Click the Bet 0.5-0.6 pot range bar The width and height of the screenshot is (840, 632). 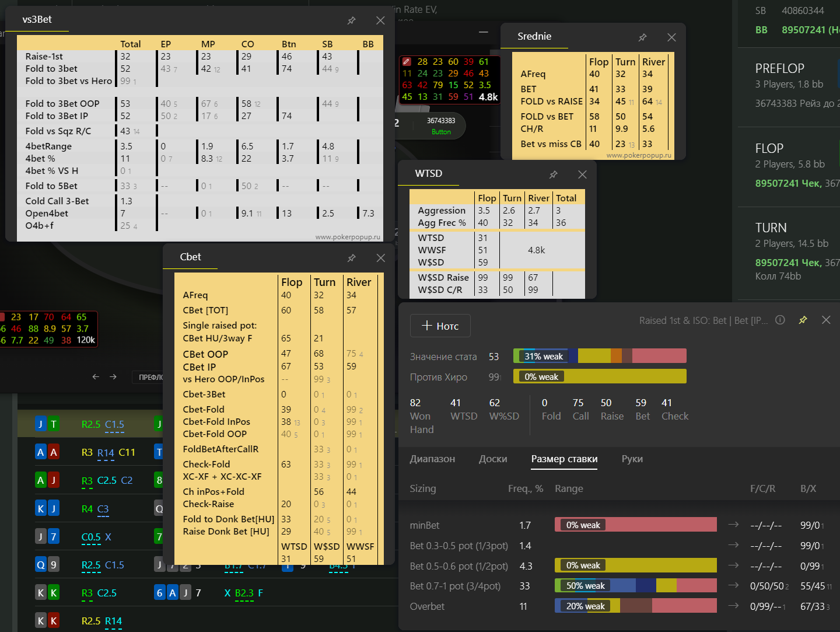point(636,565)
